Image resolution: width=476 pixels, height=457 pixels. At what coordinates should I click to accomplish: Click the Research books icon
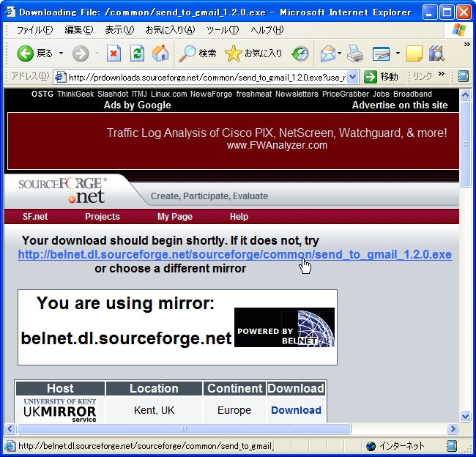436,53
